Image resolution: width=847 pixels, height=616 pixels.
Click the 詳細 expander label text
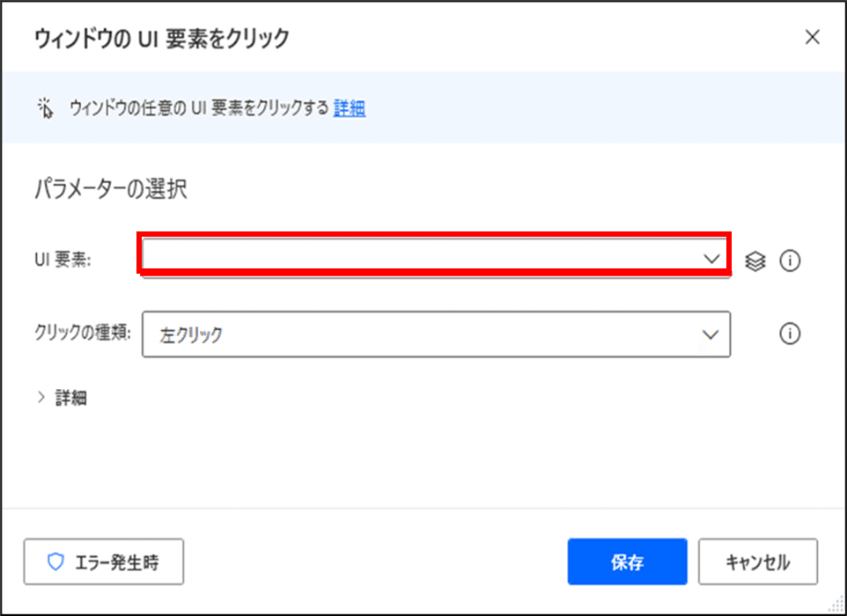[70, 398]
